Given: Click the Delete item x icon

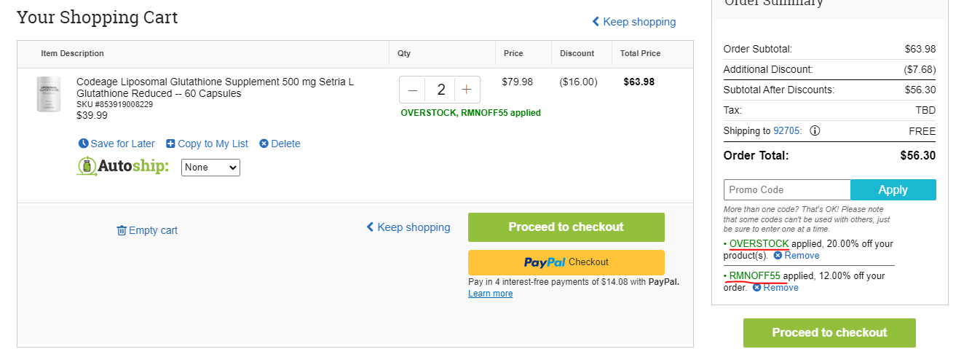Looking at the screenshot, I should pyautogui.click(x=264, y=144).
